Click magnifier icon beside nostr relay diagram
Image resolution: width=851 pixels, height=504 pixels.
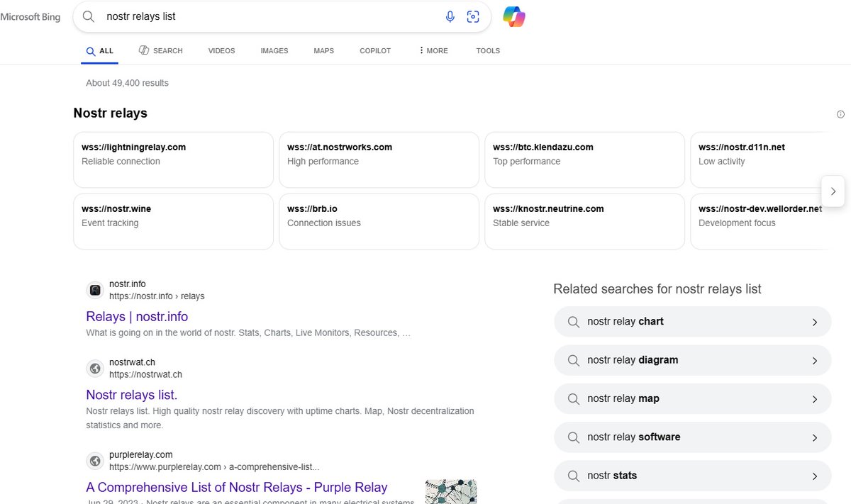(x=574, y=360)
